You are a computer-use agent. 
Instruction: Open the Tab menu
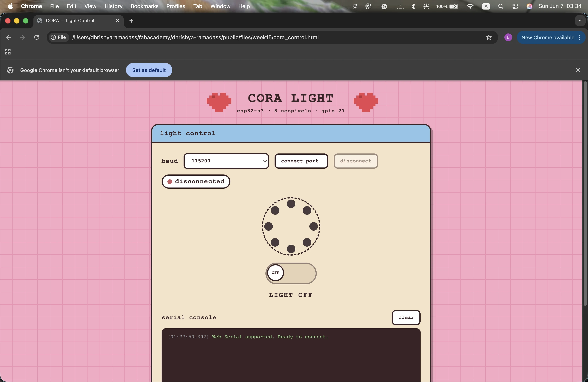click(198, 6)
